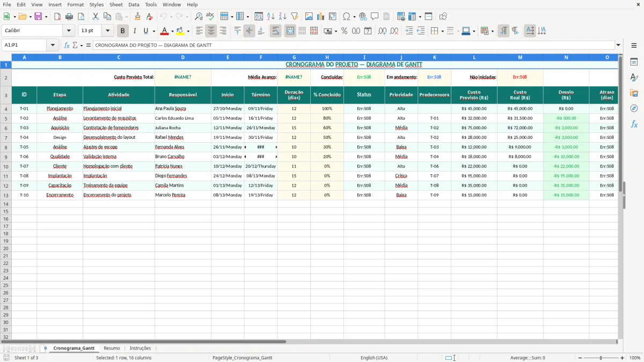Screen dimensions: 644x362
Task: Open the Format menu
Action: (75, 4)
